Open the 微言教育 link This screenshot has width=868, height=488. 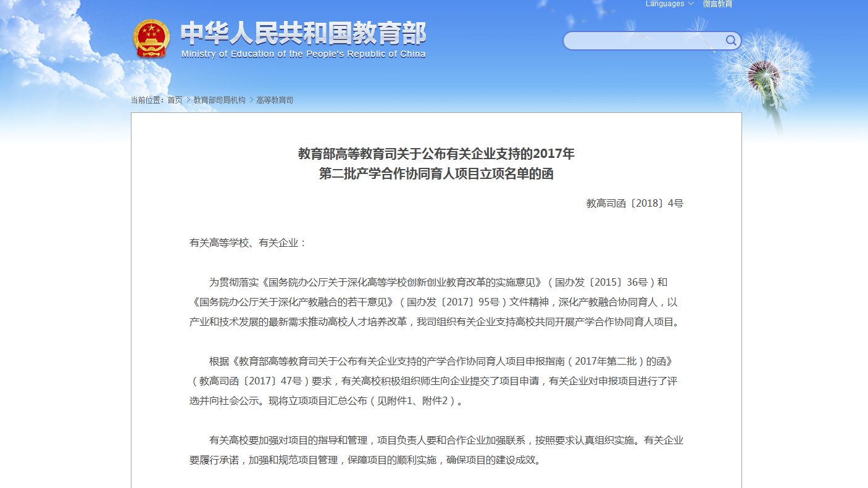pos(717,4)
